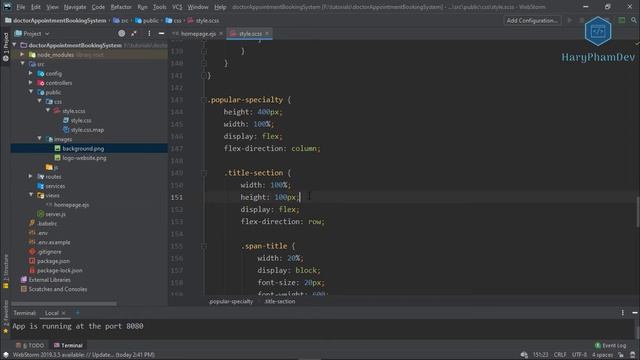Click the locate/scroll-from-source target icon
The height and width of the screenshot is (360, 640).
121,33
